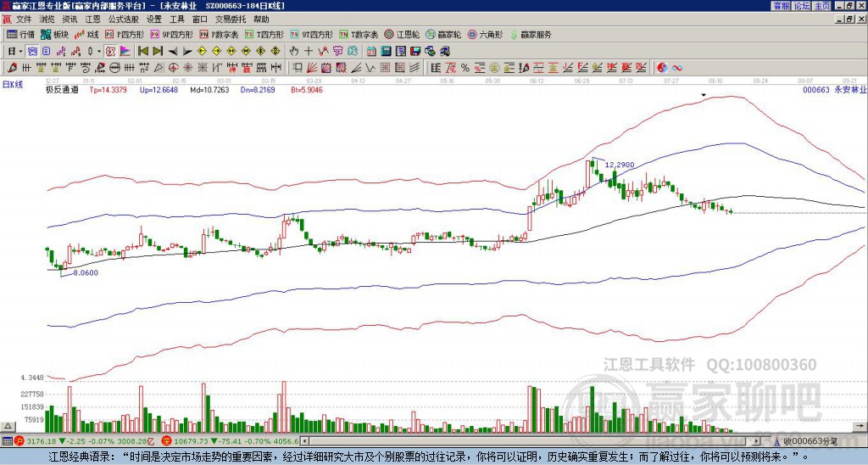
Task: Select the red pencil drawing tool
Action: pos(11,68)
